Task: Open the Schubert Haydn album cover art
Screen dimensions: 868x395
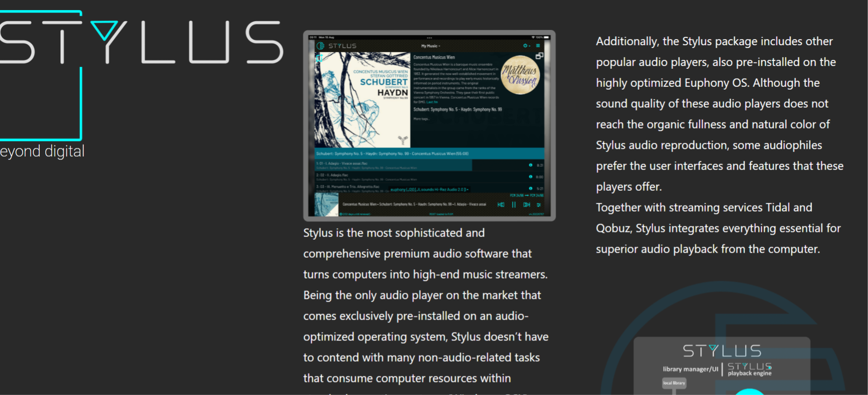Action: pos(363,100)
